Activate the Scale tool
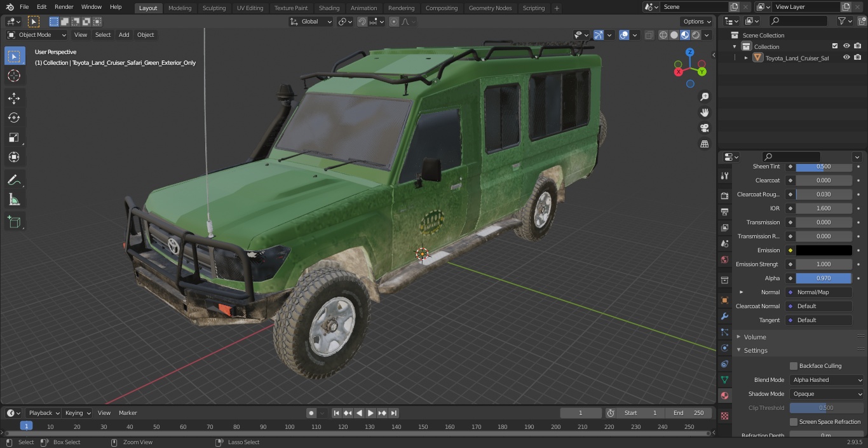Image resolution: width=868 pixels, height=448 pixels. 14,137
